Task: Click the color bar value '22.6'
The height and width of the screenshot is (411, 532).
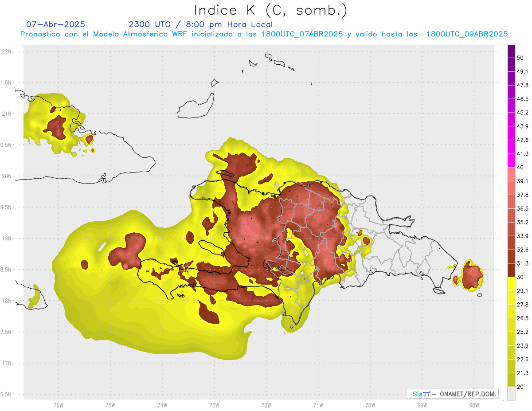Action: [523, 359]
